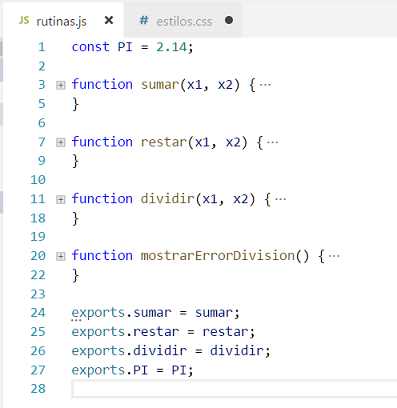The width and height of the screenshot is (397, 408).
Task: Click the function name mostrarErrorDivision
Action: tap(218, 256)
